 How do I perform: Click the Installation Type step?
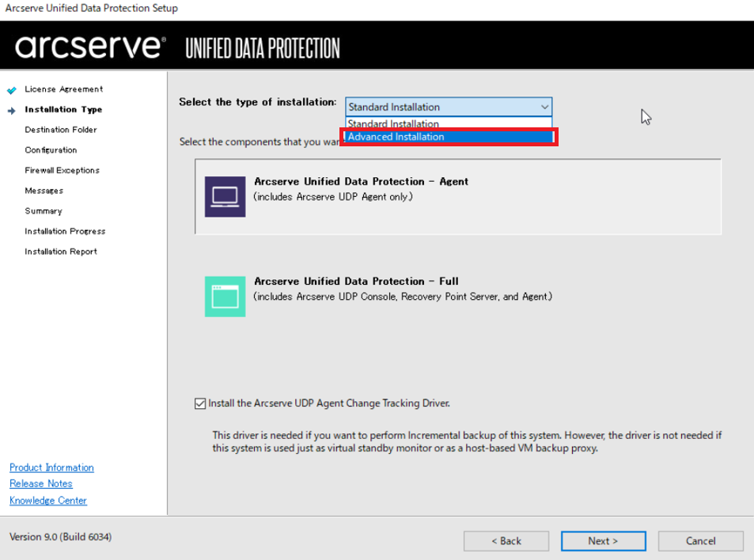(63, 110)
